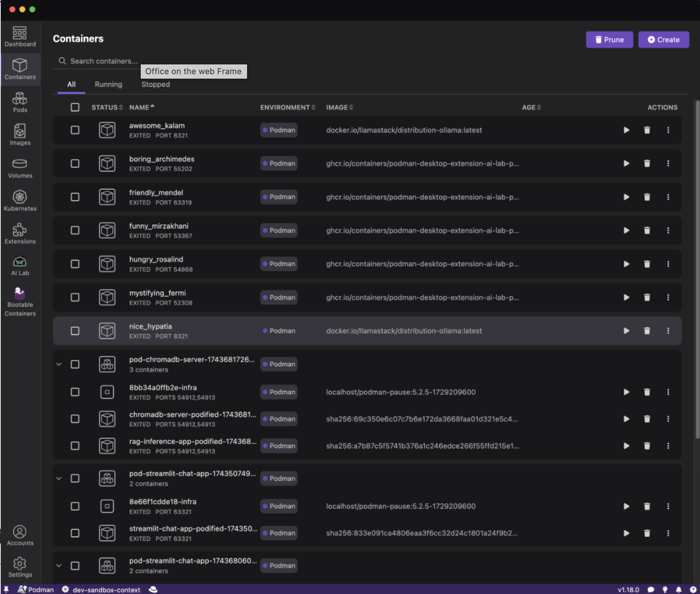Delete the boring_archimedes container
Screen dimensions: 700x594
pos(647,163)
